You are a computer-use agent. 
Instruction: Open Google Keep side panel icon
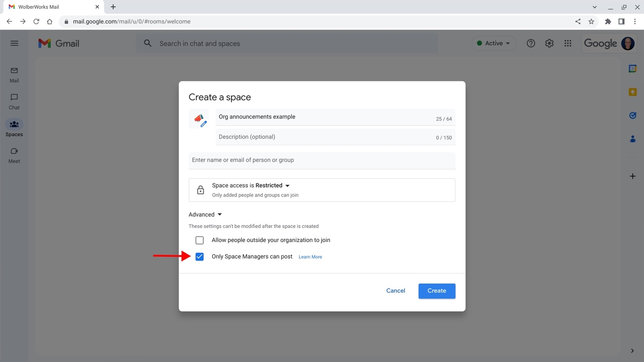pos(632,92)
